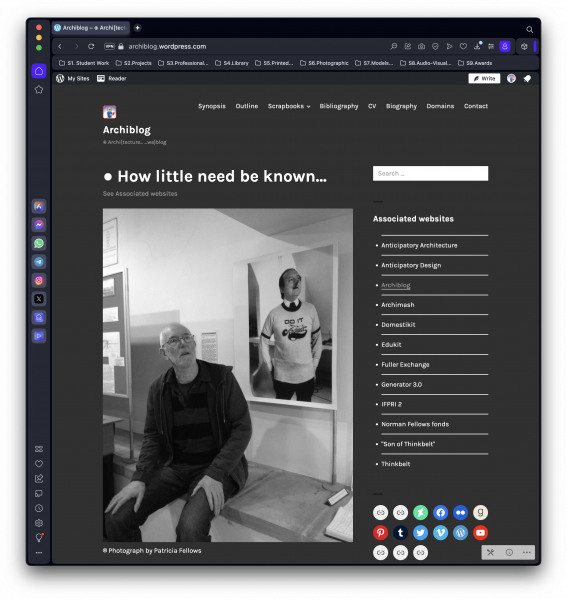Open the Anticipatory Architecture link
The width and height of the screenshot is (567, 600).
tap(419, 245)
